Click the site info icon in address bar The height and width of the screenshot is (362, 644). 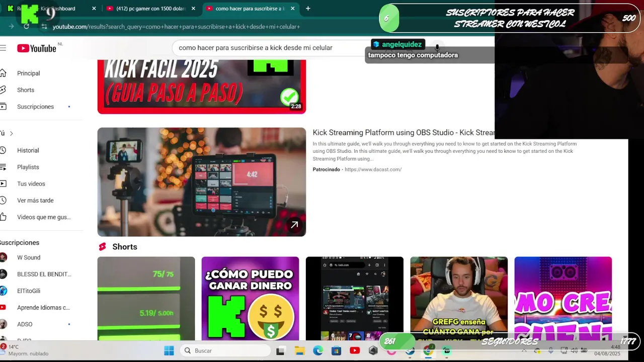click(44, 26)
